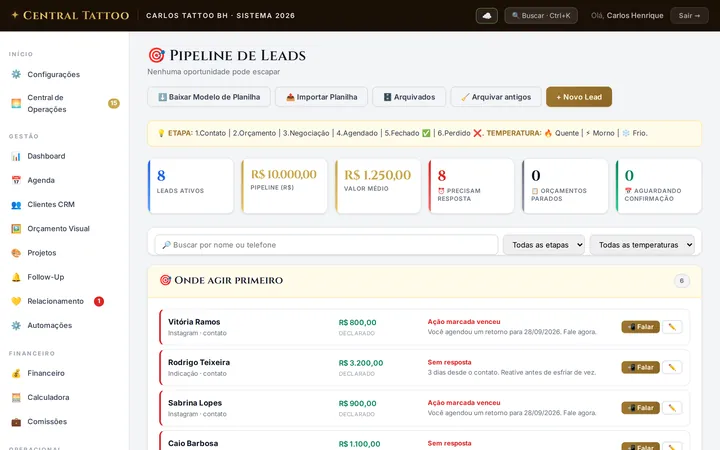The height and width of the screenshot is (450, 720).
Task: Open Comissões in the sidebar
Action: tap(47, 422)
